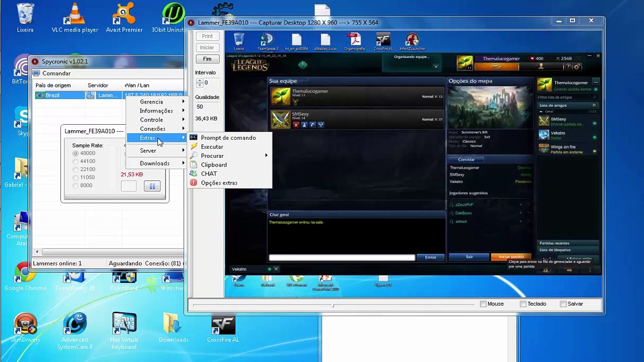Click the Fim button

pyautogui.click(x=207, y=59)
